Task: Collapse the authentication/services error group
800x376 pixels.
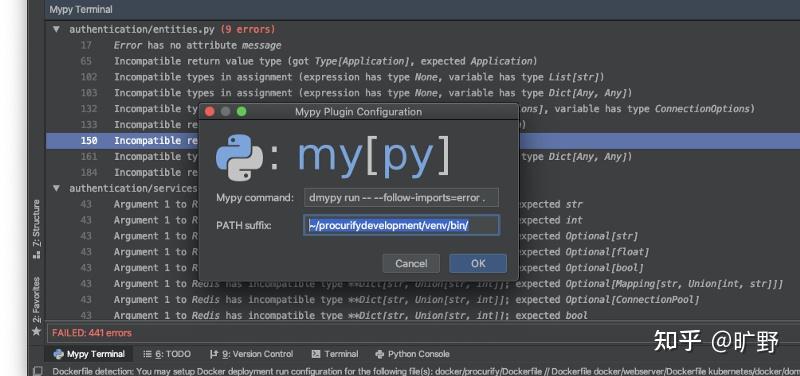Action: click(x=56, y=188)
